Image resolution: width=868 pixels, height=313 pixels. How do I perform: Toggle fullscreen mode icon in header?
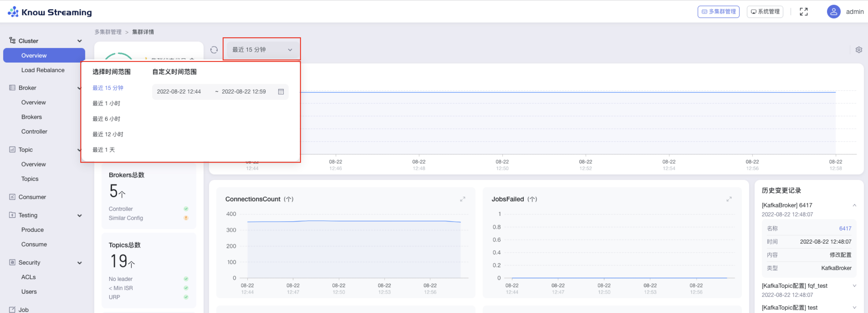click(x=804, y=12)
